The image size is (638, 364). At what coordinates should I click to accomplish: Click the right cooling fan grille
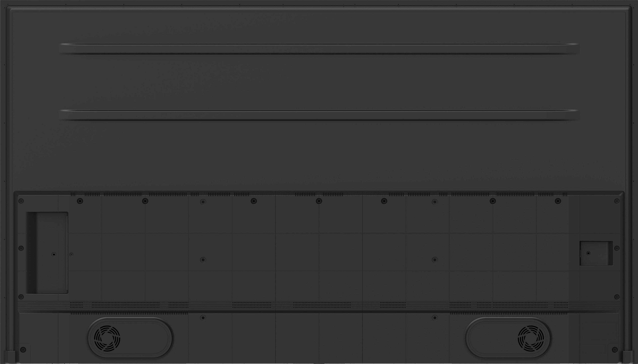pyautogui.click(x=531, y=339)
